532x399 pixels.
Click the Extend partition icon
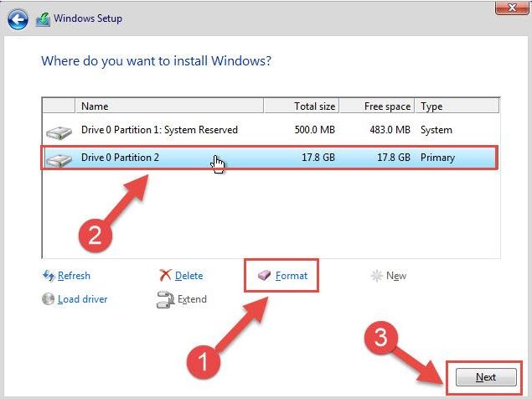click(x=165, y=299)
